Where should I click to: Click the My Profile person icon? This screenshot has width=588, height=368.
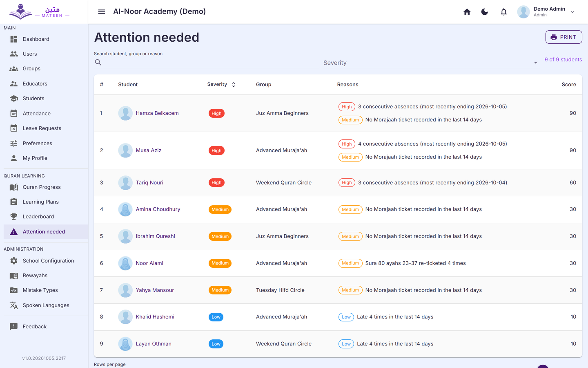click(14, 158)
